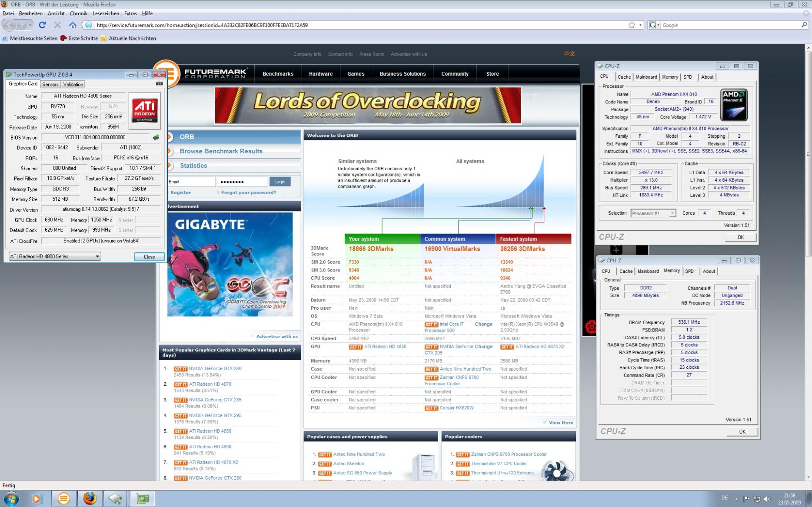The image size is (812, 507).
Task: Click the GET IT badge beside NVIDIA GeForce GTX 260
Action: point(180,369)
